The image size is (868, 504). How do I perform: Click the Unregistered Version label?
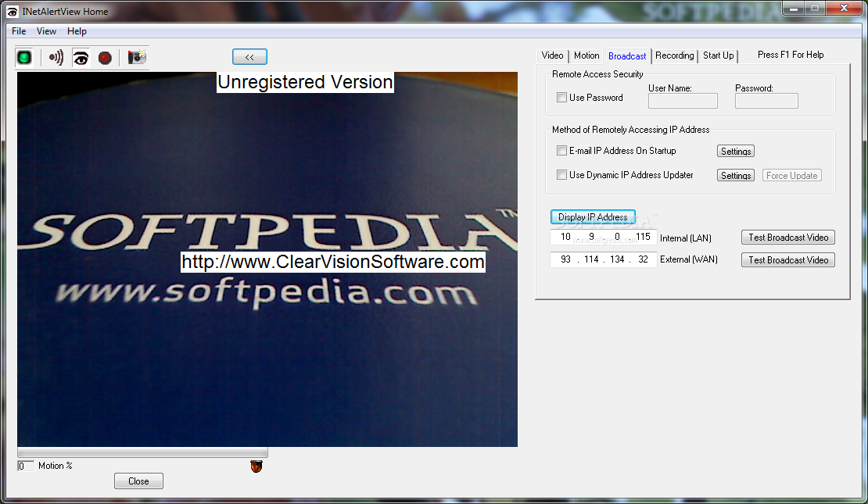click(x=305, y=82)
